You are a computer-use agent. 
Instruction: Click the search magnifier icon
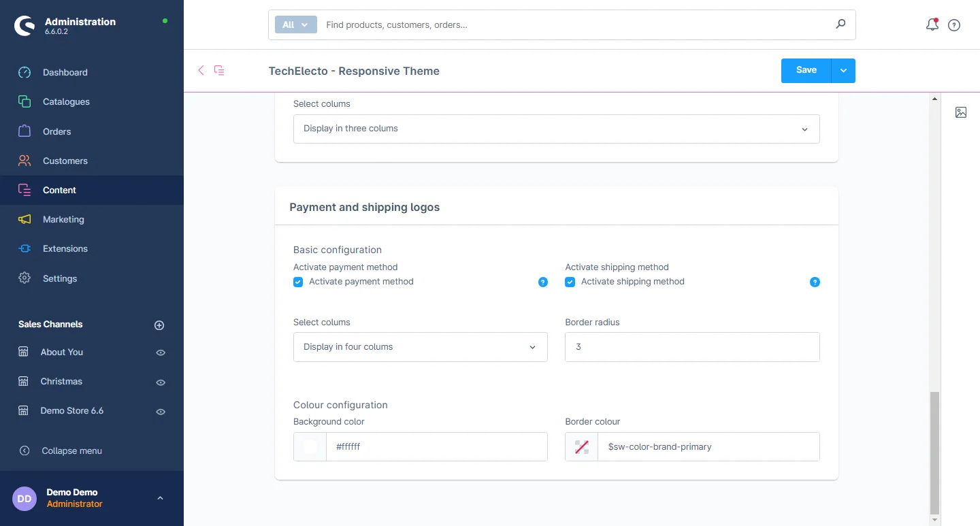[840, 24]
